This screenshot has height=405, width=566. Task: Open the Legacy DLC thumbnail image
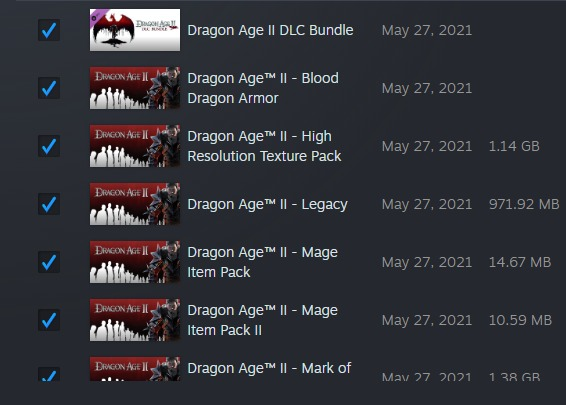tap(135, 204)
